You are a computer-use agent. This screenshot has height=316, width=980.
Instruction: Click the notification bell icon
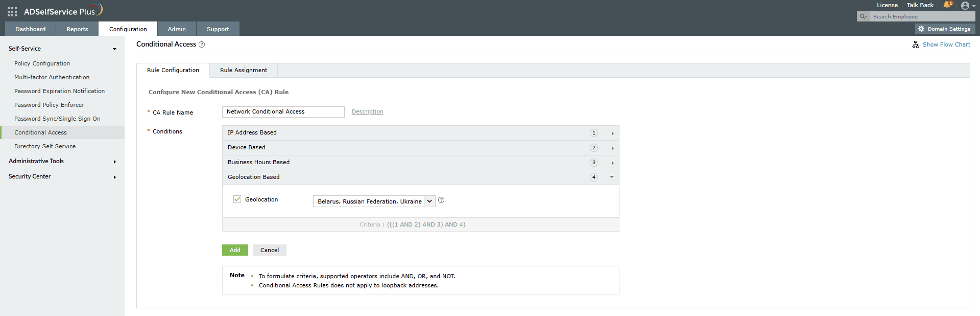947,5
